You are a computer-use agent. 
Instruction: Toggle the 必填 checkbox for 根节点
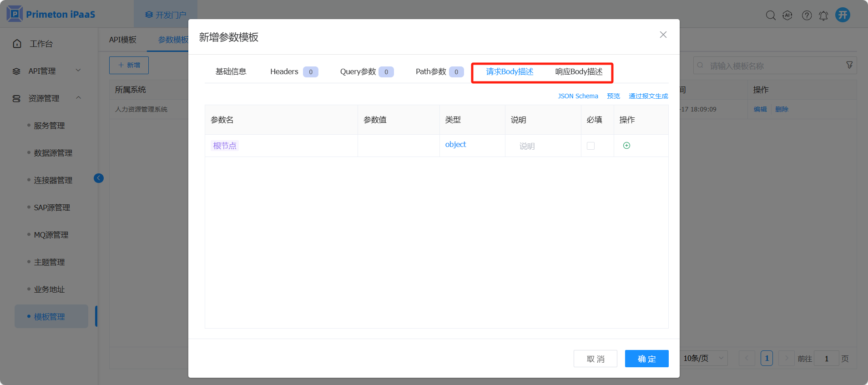[x=590, y=146]
